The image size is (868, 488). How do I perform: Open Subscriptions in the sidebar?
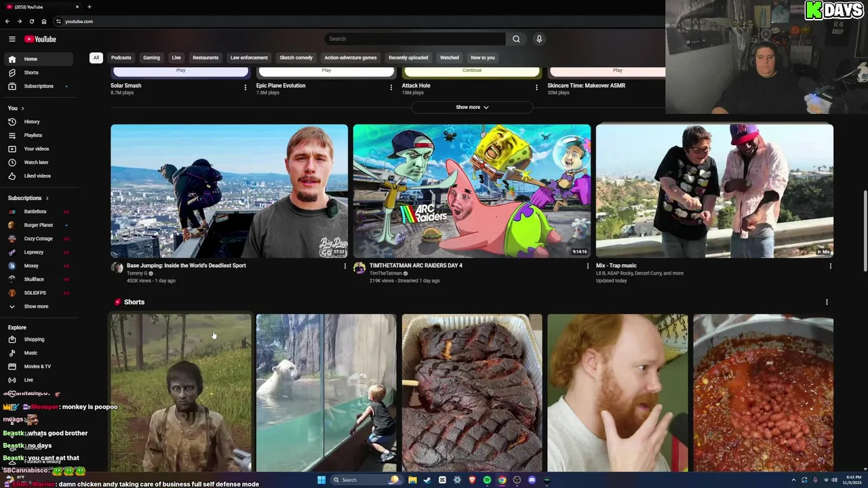pyautogui.click(x=38, y=86)
